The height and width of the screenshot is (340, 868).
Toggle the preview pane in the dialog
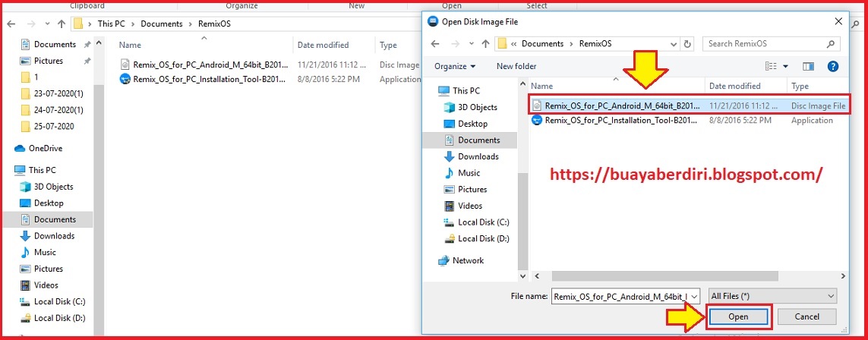coord(808,66)
